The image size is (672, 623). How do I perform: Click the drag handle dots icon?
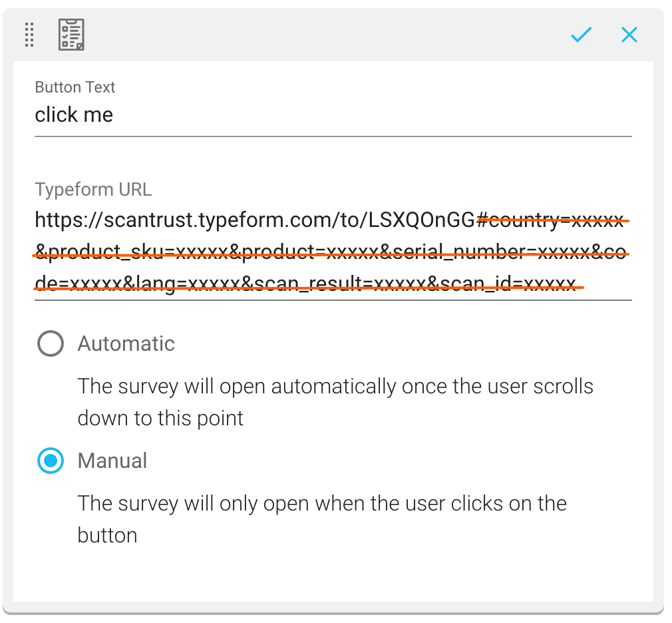29,35
